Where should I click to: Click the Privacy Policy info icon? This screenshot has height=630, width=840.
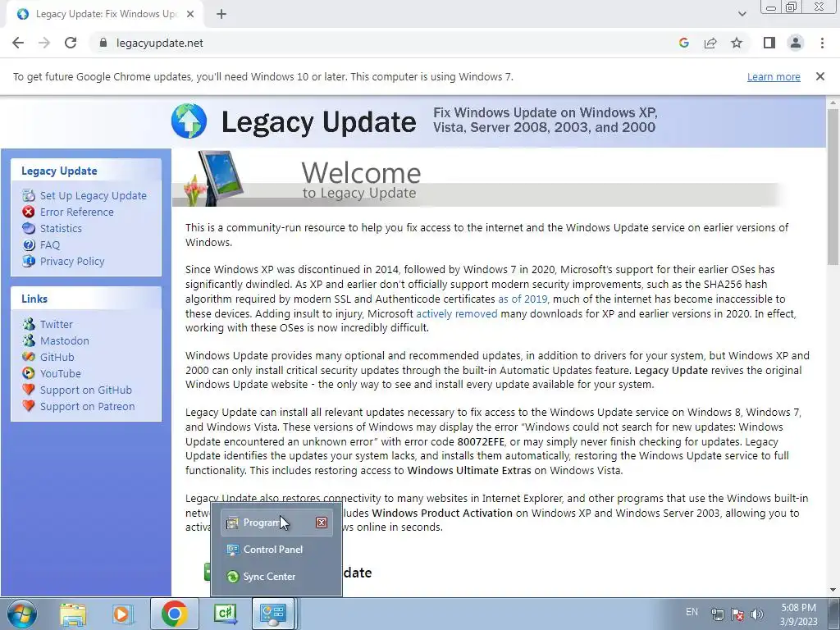[29, 261]
